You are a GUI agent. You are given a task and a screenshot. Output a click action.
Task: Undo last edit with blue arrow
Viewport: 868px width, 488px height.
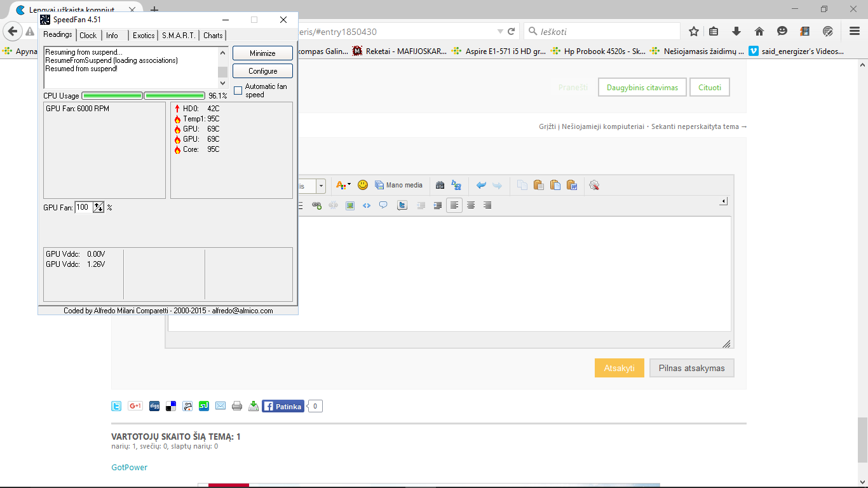pyautogui.click(x=481, y=185)
